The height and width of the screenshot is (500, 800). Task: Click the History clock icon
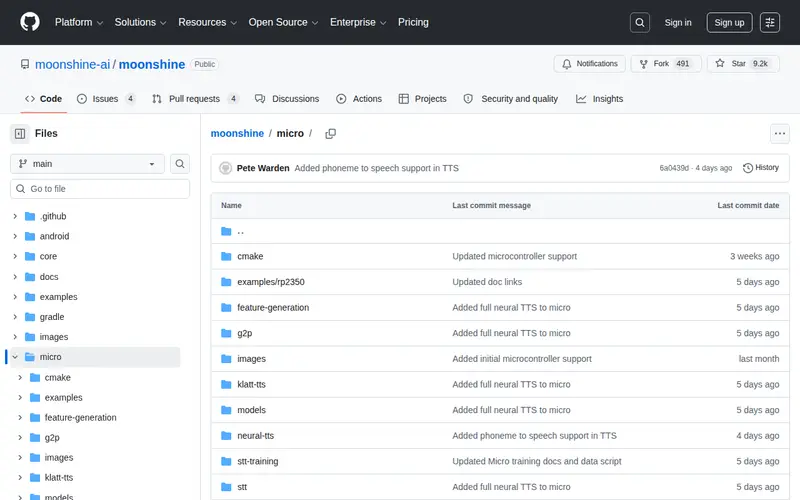tap(747, 168)
